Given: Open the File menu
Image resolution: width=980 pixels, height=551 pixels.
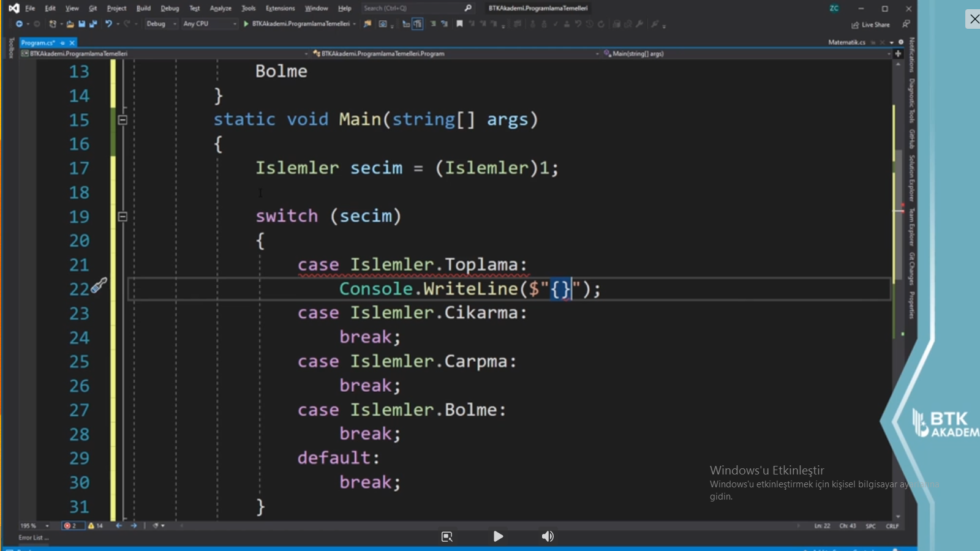Looking at the screenshot, I should [x=30, y=8].
